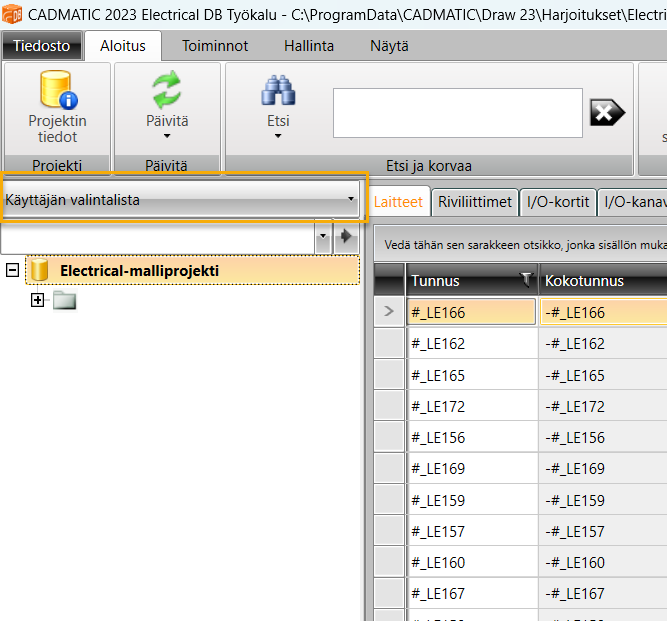Open the tree filter combo box dropdown

tap(322, 237)
